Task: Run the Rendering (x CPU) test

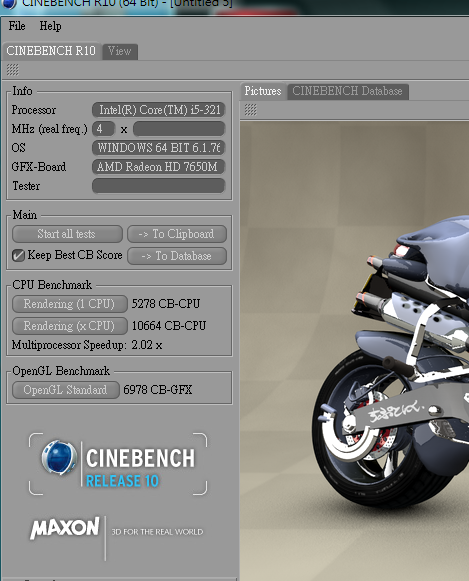Action: pos(70,326)
